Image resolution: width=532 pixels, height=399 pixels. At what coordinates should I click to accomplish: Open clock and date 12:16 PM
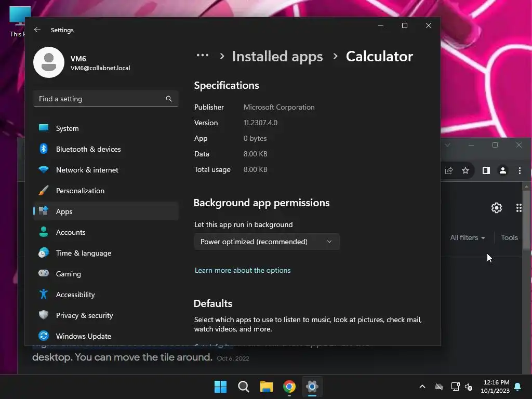[495, 387]
